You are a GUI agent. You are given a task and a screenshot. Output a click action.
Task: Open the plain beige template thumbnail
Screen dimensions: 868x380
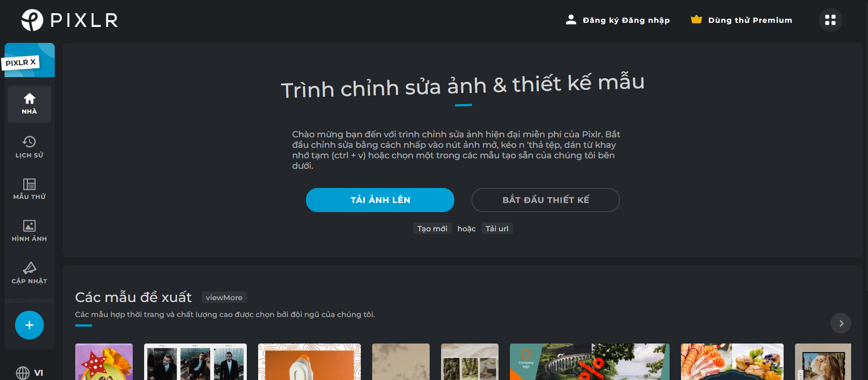point(401,362)
